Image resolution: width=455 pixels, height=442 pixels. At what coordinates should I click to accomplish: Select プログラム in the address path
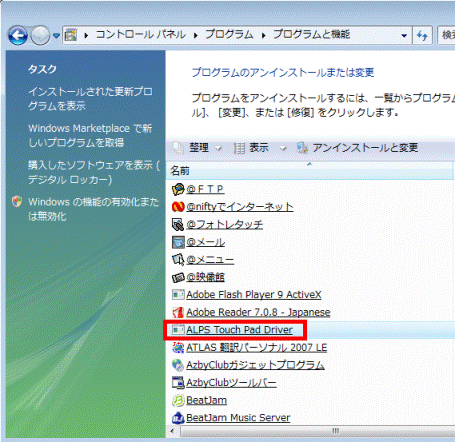pyautogui.click(x=229, y=34)
